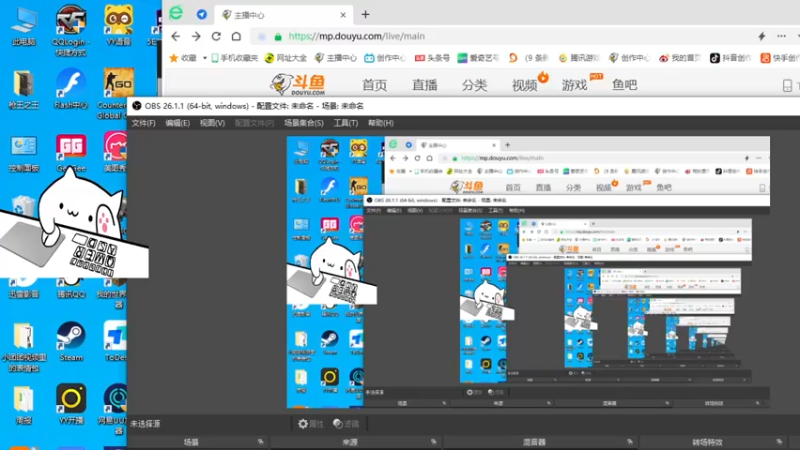Open the 迅雷影音 desktop shortcut

[x=23, y=289]
